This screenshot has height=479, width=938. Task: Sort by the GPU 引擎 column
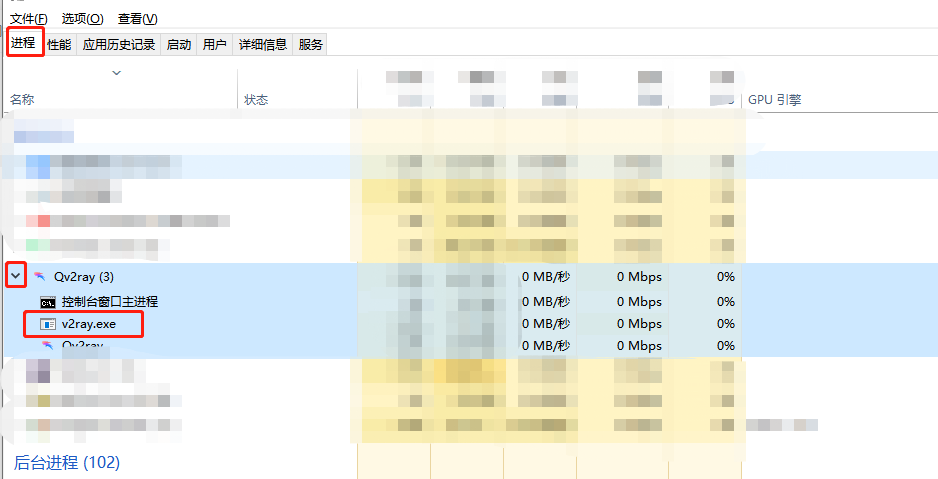coord(775,100)
